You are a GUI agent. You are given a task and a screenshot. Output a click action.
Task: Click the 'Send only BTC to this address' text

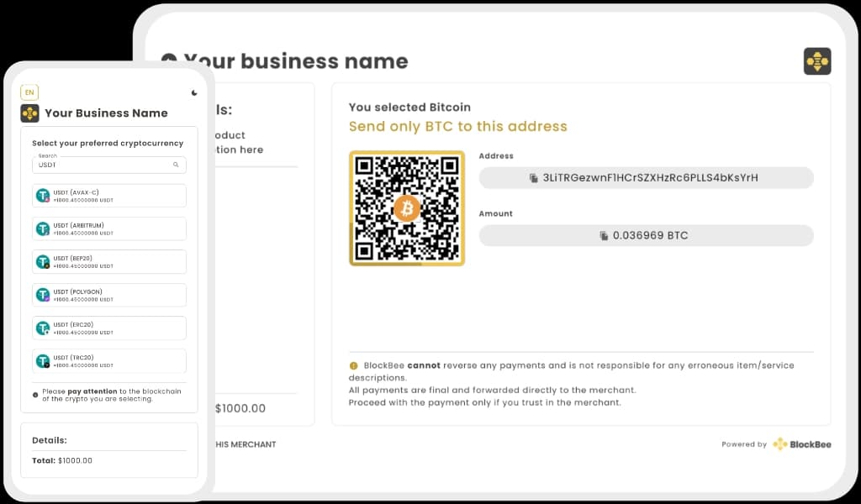tap(458, 126)
